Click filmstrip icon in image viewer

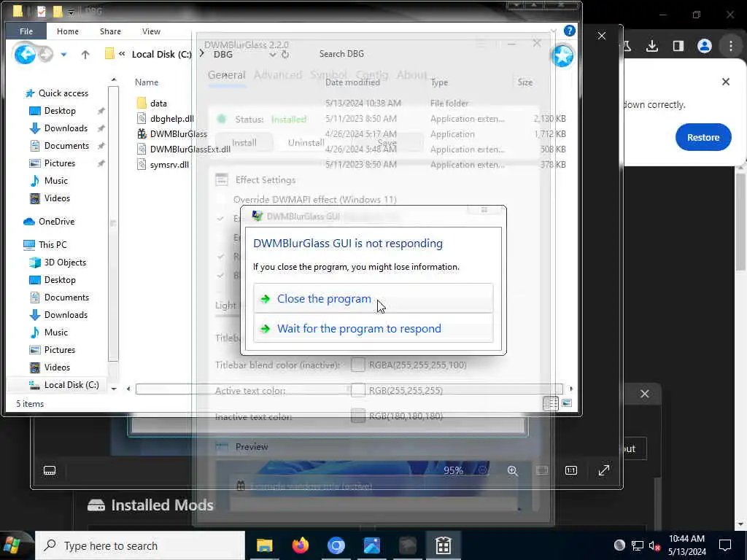(50, 470)
